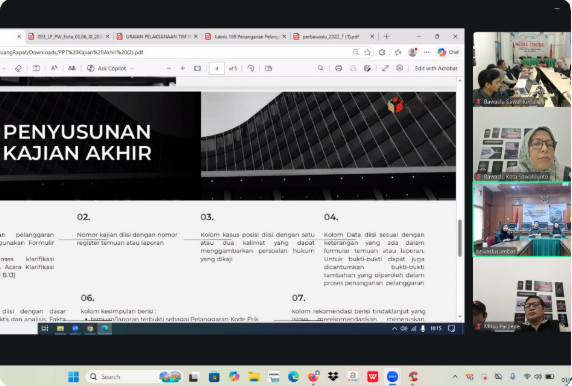Click the zoom magnifier in address bar

click(356, 52)
